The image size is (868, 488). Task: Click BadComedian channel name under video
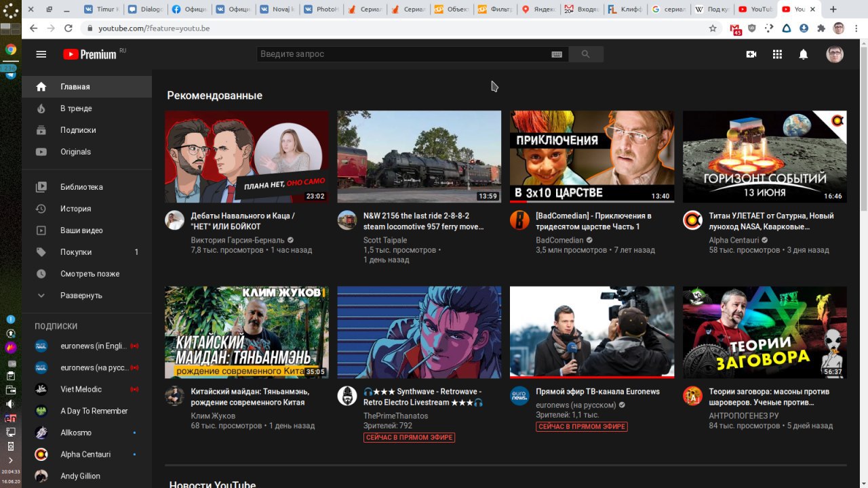tap(559, 240)
